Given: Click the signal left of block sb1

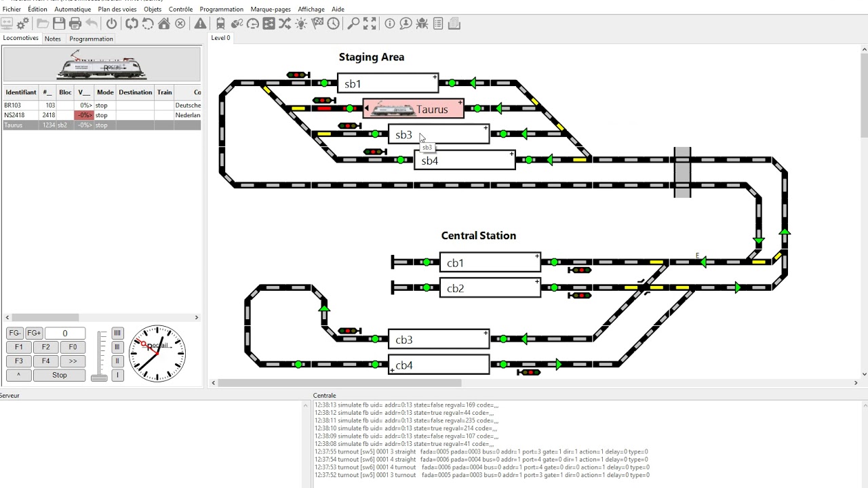Looking at the screenshot, I should (298, 75).
